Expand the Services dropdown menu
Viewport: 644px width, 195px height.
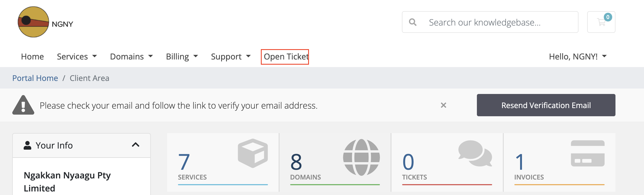[x=77, y=56]
